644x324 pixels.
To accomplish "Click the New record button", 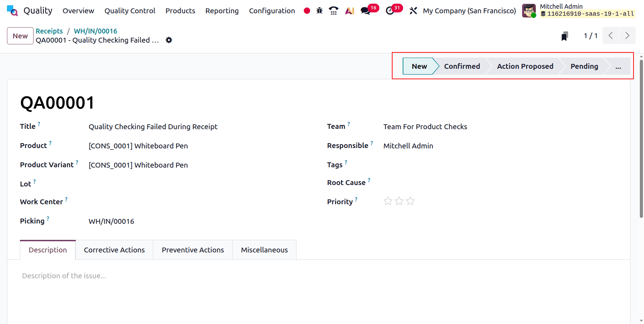I will click(20, 36).
